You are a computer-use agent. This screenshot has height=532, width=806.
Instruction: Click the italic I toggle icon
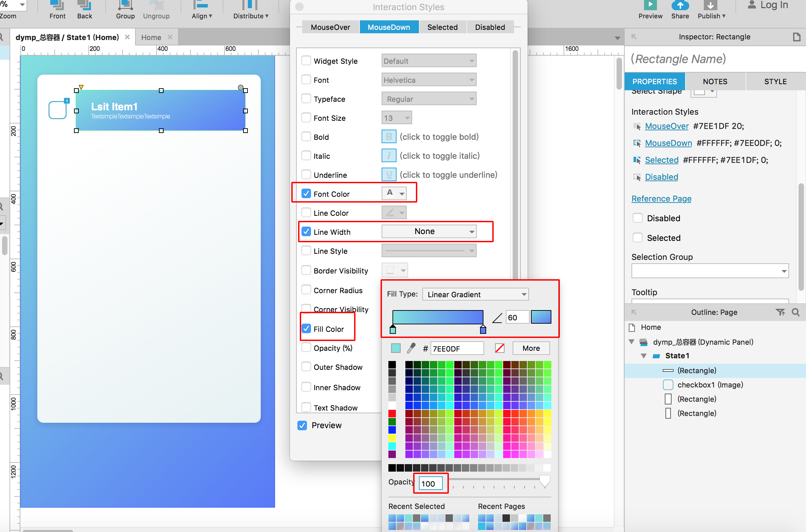click(x=389, y=156)
